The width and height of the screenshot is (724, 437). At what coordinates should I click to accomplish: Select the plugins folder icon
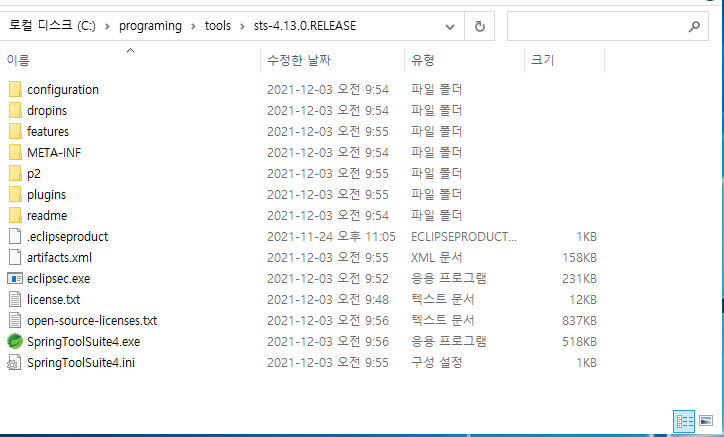pos(15,194)
